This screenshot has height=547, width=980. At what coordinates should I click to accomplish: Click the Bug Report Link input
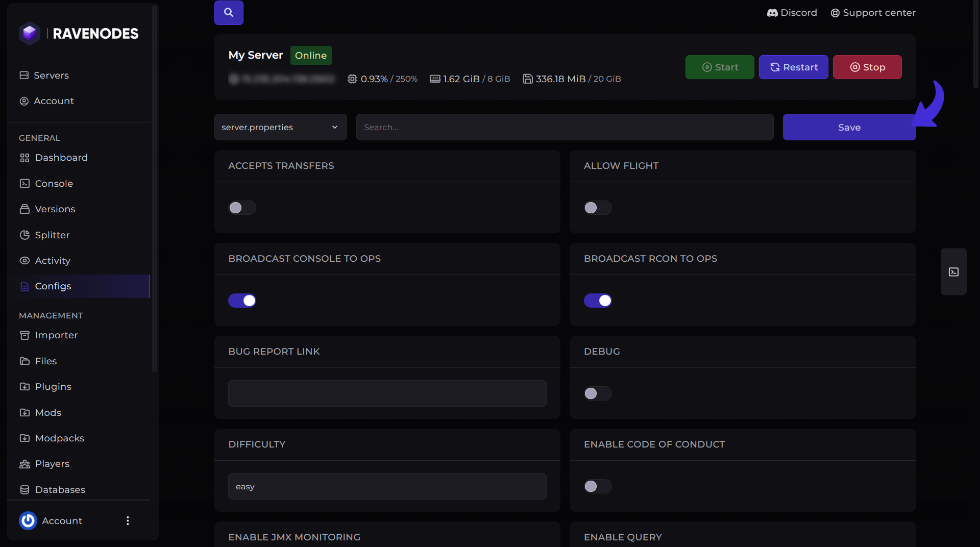click(387, 393)
